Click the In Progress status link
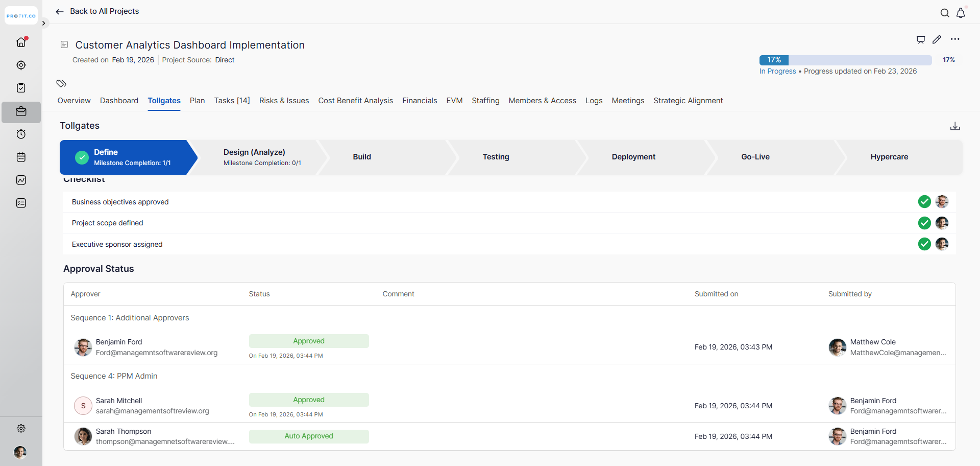 point(777,71)
